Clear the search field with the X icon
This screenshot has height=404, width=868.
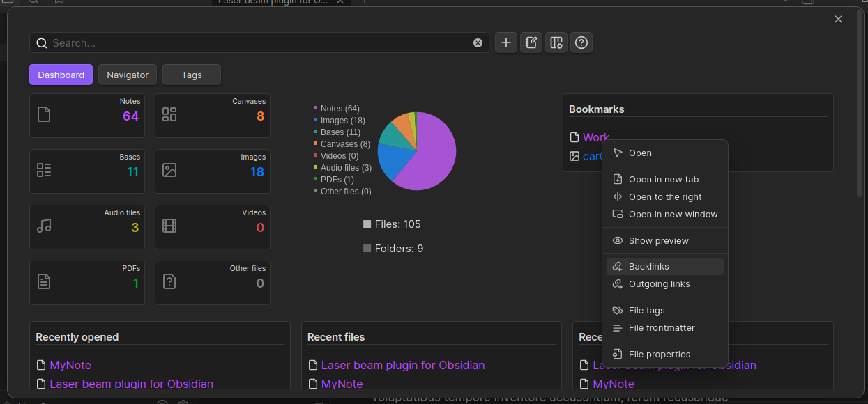[x=478, y=42]
